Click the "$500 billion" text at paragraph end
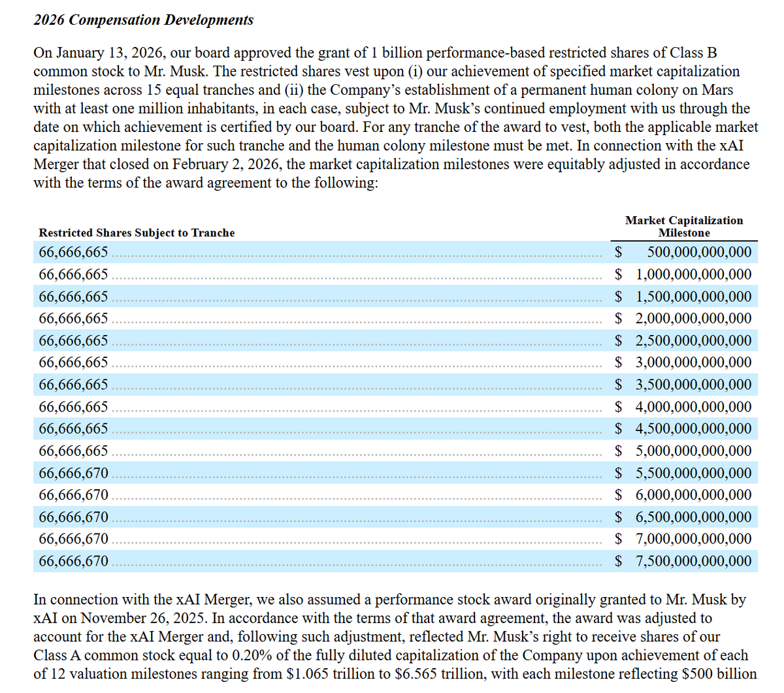 [721, 673]
